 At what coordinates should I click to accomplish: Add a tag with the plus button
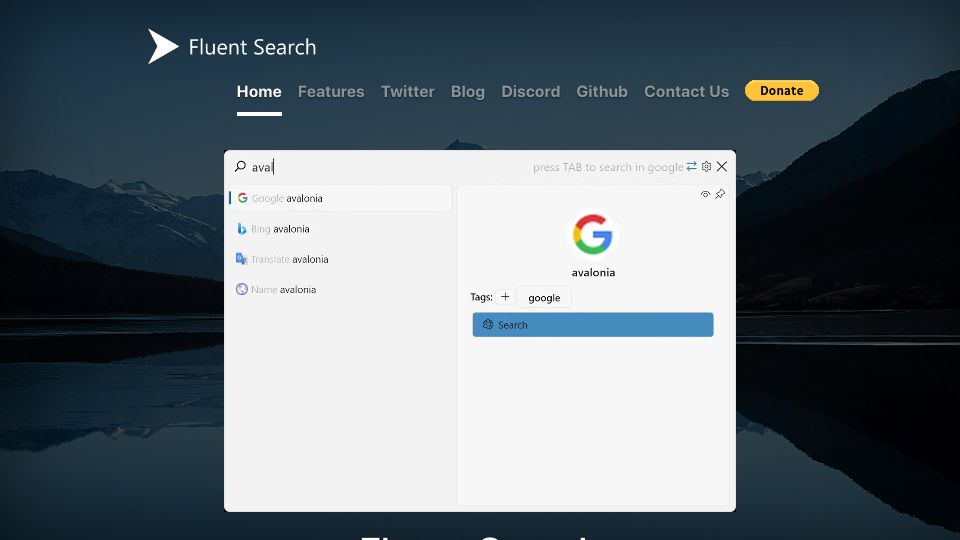click(x=505, y=297)
